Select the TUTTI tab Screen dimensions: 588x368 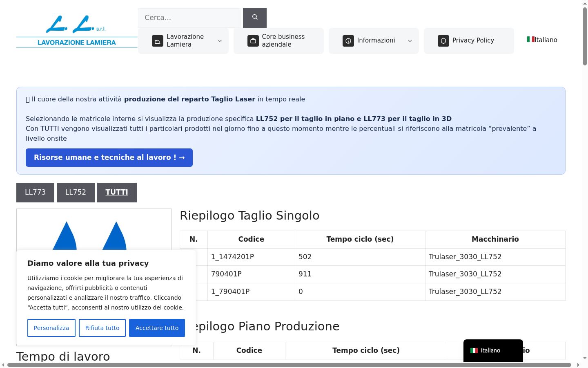pos(117,192)
